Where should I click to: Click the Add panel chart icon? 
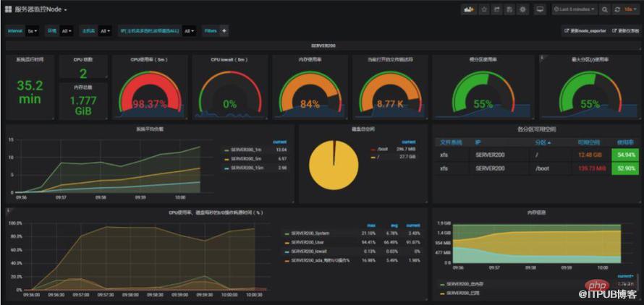(x=469, y=9)
